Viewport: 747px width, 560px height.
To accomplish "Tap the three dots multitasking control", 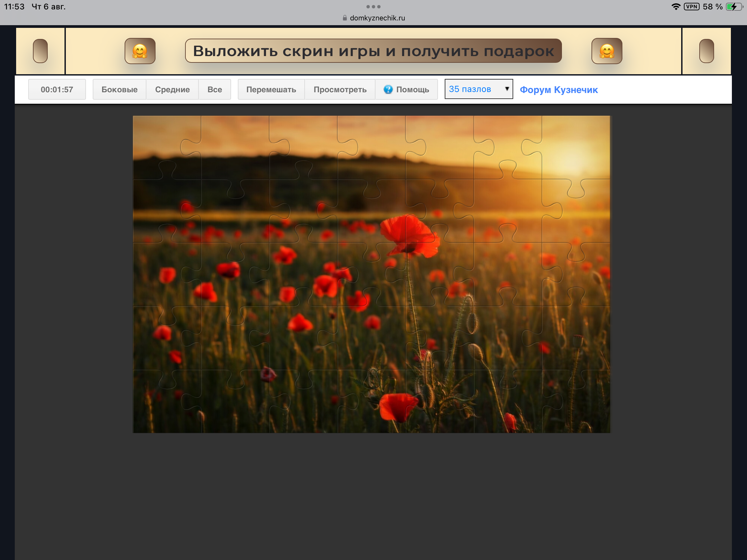I will (373, 7).
